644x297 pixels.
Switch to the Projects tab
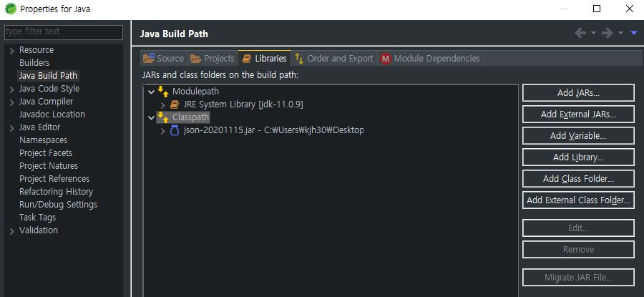tap(213, 59)
